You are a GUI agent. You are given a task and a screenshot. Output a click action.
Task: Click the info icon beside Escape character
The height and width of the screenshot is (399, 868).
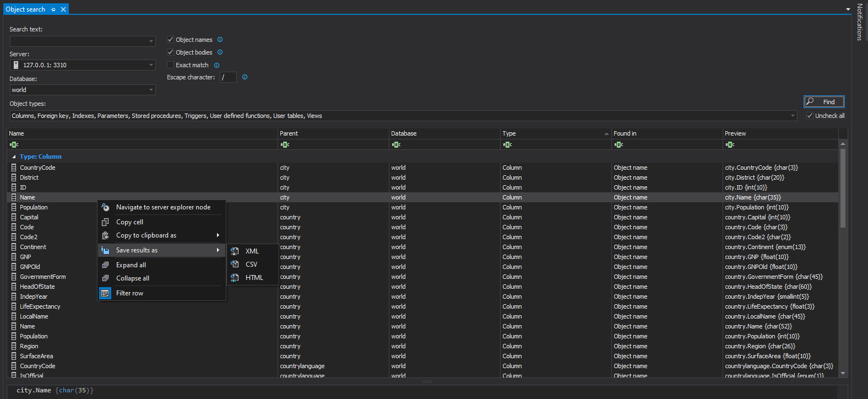pos(245,77)
